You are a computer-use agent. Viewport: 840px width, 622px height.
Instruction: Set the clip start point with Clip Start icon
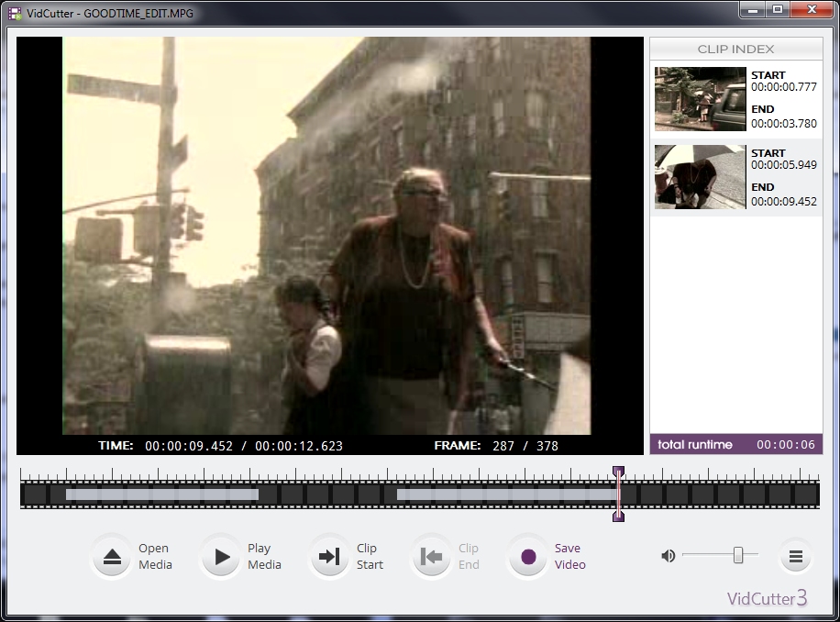click(329, 557)
